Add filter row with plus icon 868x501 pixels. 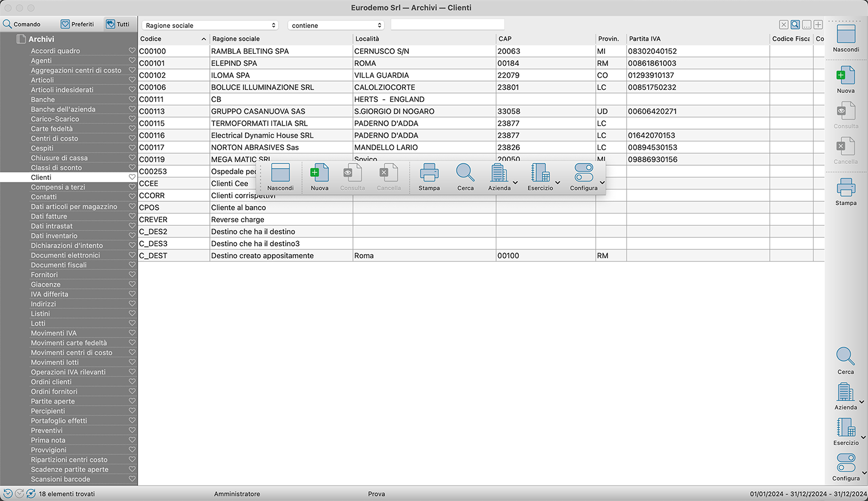pyautogui.click(x=818, y=25)
